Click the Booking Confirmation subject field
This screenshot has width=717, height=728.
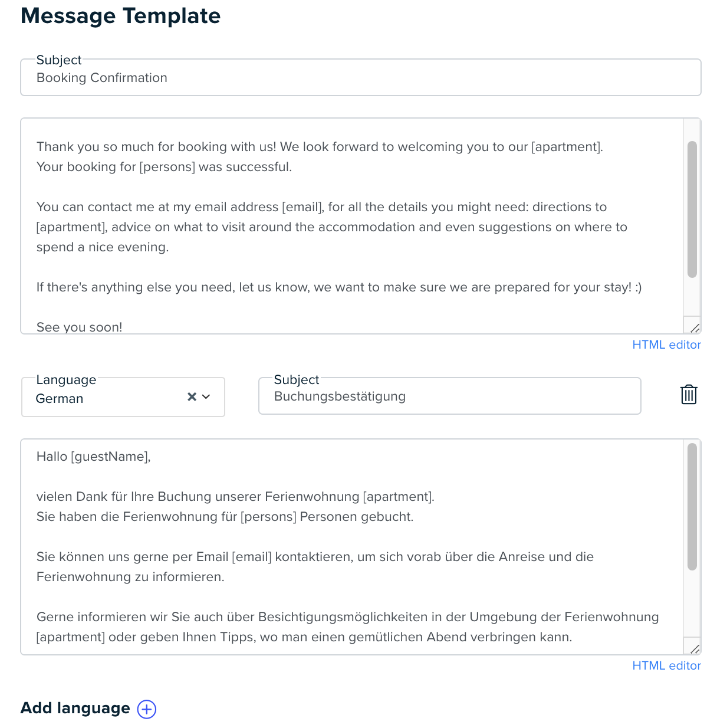[361, 77]
